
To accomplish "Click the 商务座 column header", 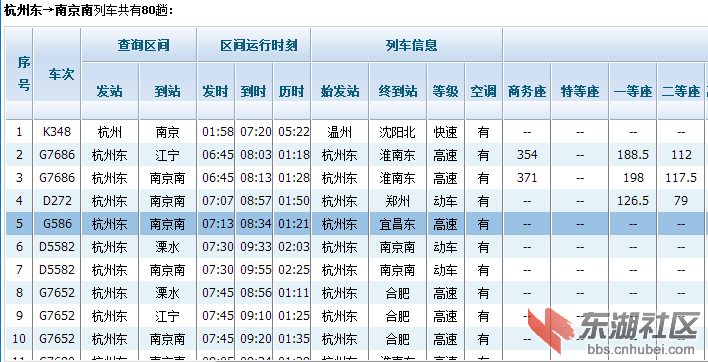I will click(527, 91).
